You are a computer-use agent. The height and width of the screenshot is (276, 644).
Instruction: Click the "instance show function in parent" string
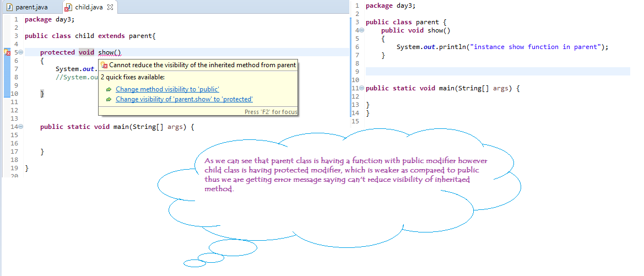click(536, 47)
